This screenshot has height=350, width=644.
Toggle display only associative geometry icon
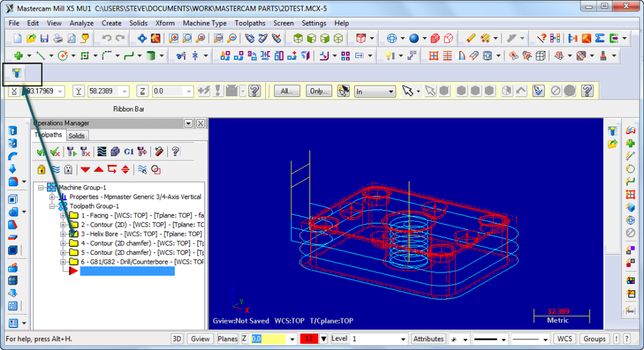pyautogui.click(x=156, y=169)
